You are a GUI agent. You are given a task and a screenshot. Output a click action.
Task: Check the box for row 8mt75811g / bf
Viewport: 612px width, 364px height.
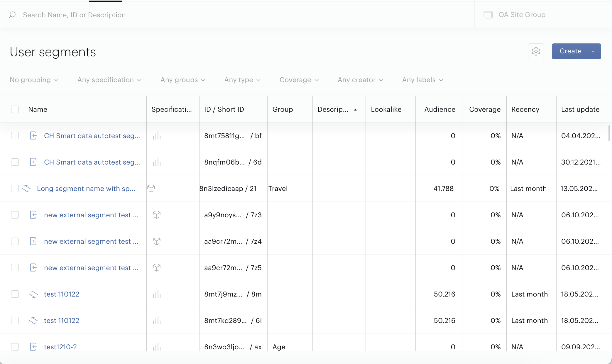[15, 136]
